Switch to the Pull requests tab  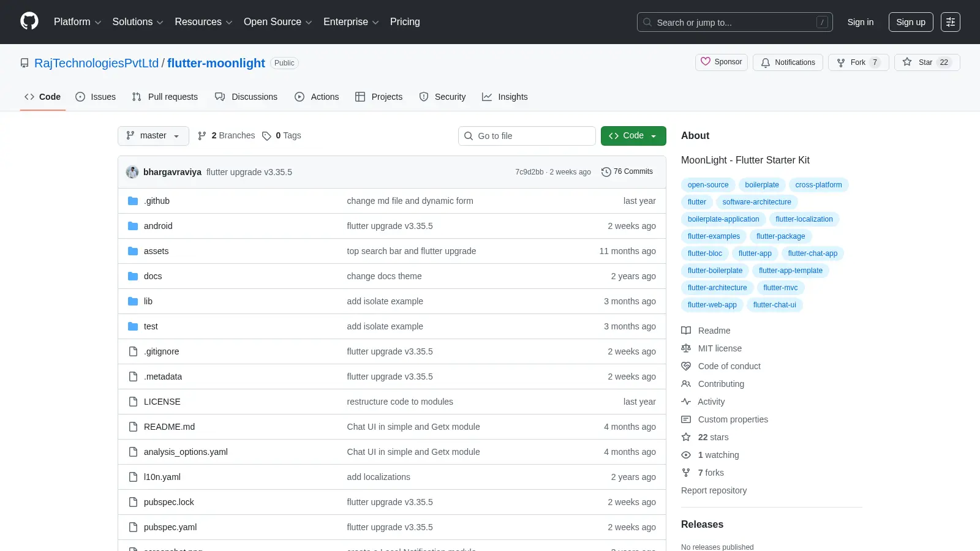(x=165, y=97)
